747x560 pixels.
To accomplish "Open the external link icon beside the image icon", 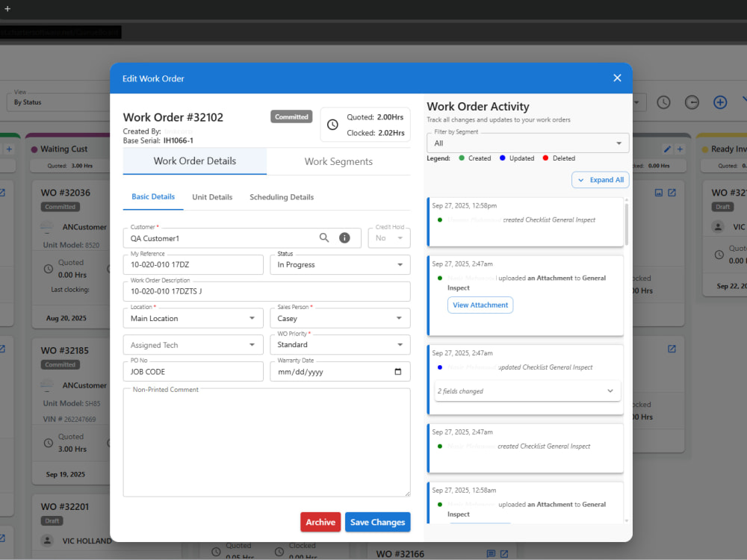I will pyautogui.click(x=672, y=193).
